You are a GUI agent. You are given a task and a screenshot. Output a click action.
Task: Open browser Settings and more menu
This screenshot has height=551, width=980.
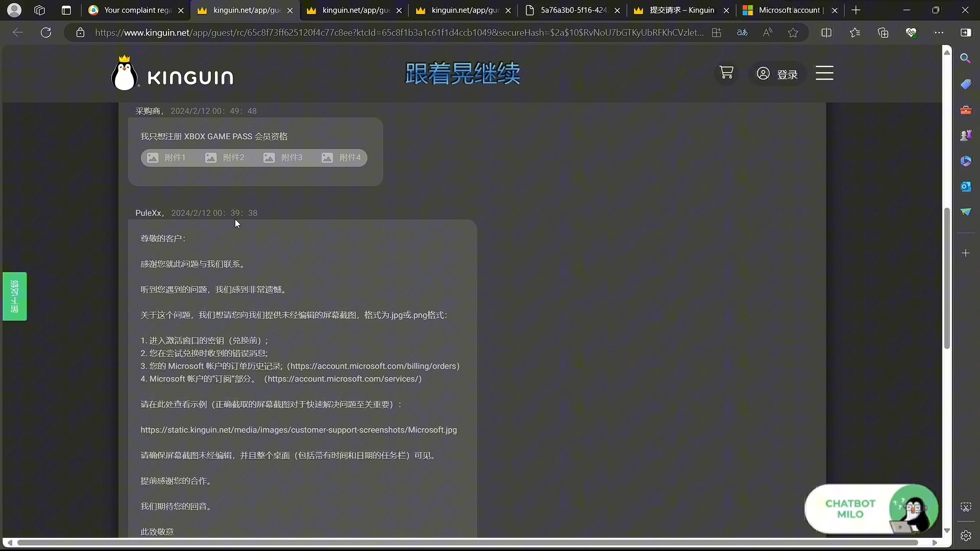click(939, 33)
